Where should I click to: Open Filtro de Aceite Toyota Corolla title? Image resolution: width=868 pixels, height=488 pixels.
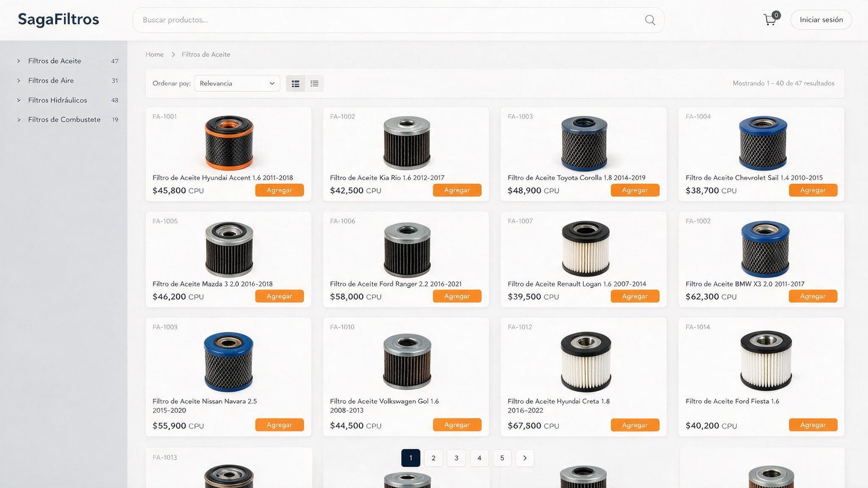click(x=577, y=177)
